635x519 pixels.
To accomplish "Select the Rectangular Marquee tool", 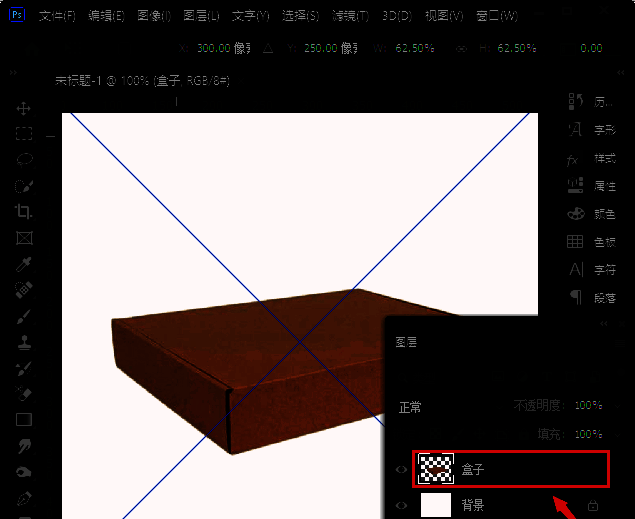I will (24, 134).
